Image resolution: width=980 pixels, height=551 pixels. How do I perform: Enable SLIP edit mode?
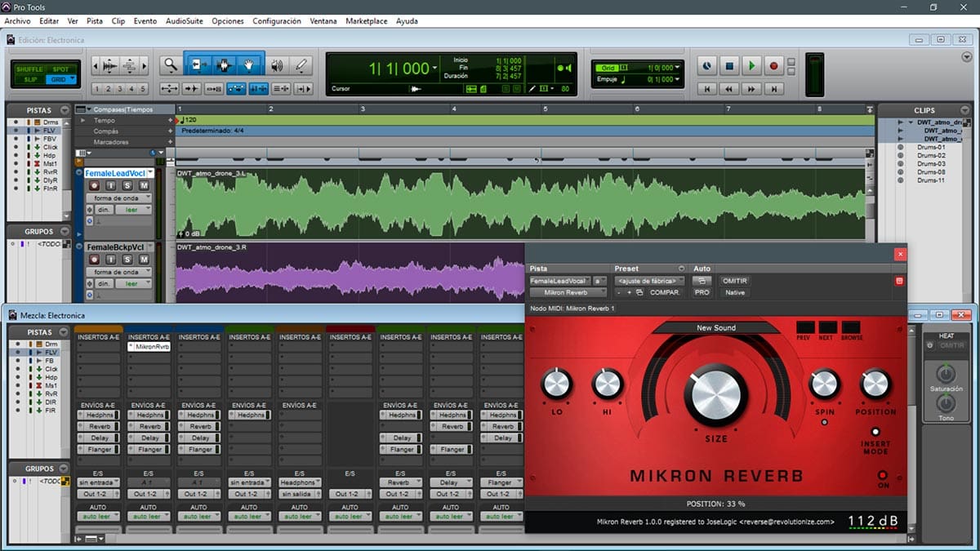tap(31, 79)
